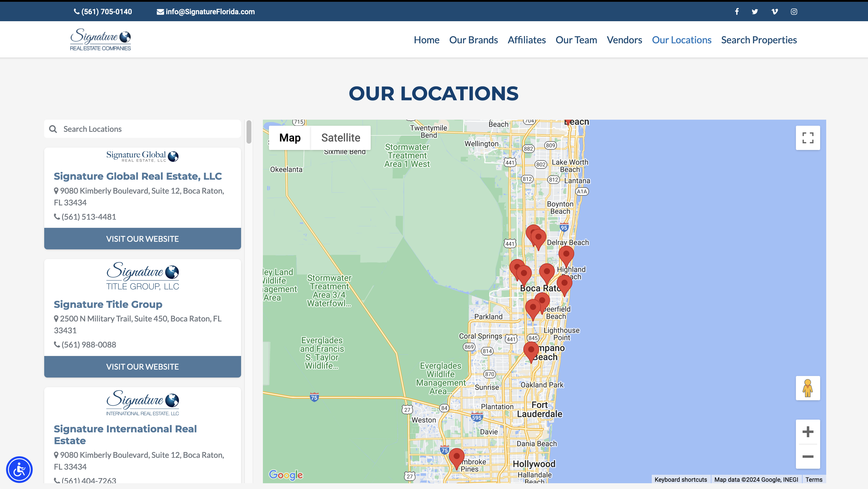This screenshot has width=868, height=489.
Task: Toggle fullscreen map view
Action: (x=808, y=138)
